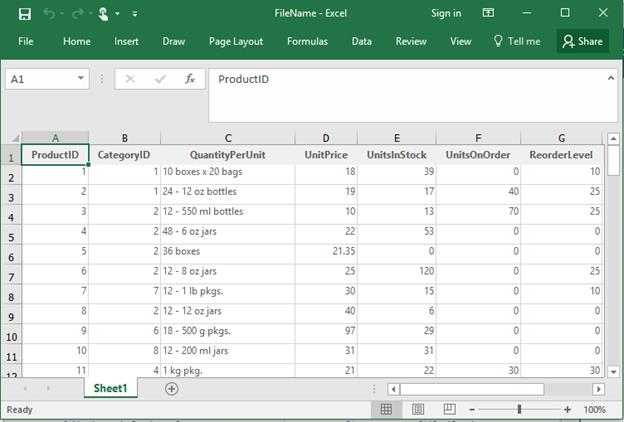
Task: Open Ribbon Display Options icon
Action: (488, 13)
